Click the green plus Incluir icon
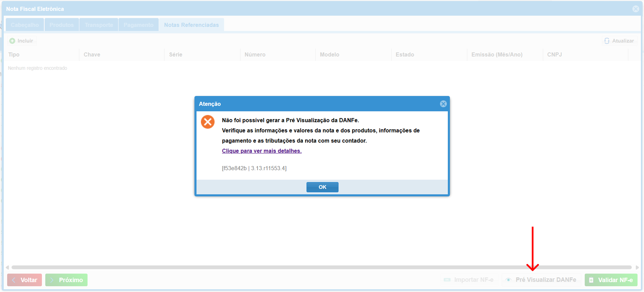 click(12, 41)
